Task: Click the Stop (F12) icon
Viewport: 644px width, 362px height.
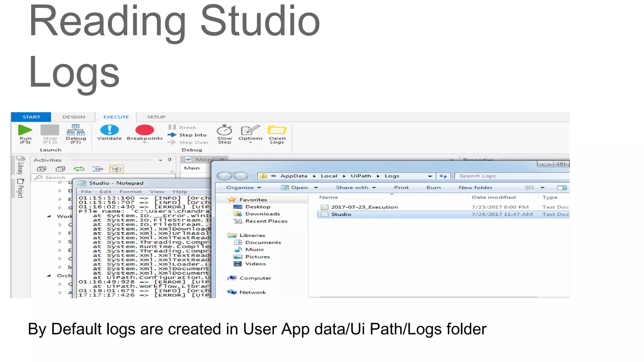Action: [50, 130]
